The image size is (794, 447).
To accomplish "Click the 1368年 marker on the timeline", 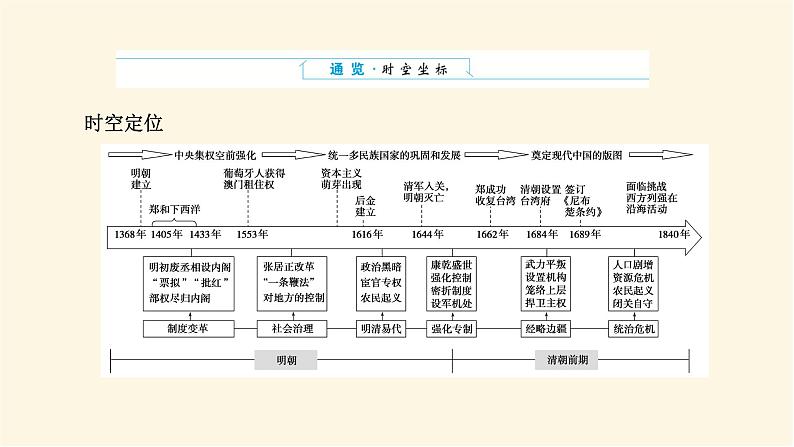I will coord(130,234).
